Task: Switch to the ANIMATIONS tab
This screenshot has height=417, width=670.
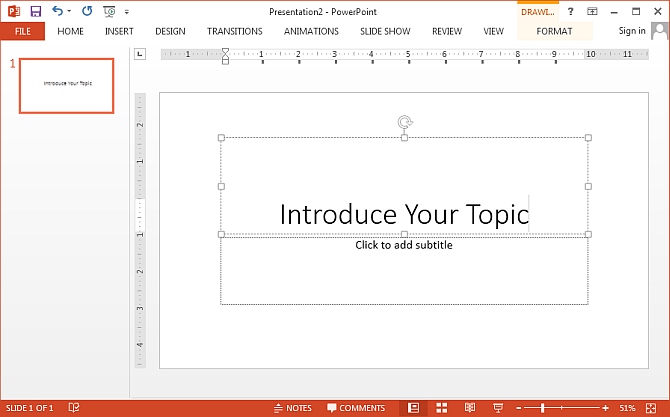Action: tap(311, 31)
